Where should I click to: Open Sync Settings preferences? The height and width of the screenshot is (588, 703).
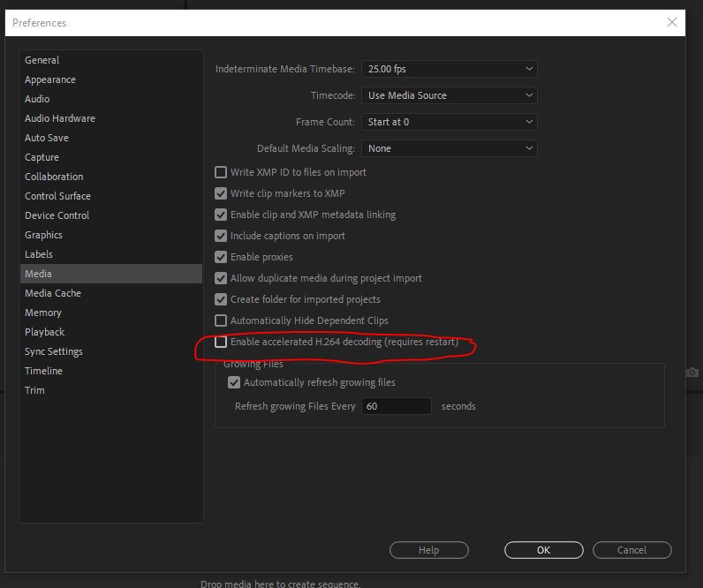point(111,351)
